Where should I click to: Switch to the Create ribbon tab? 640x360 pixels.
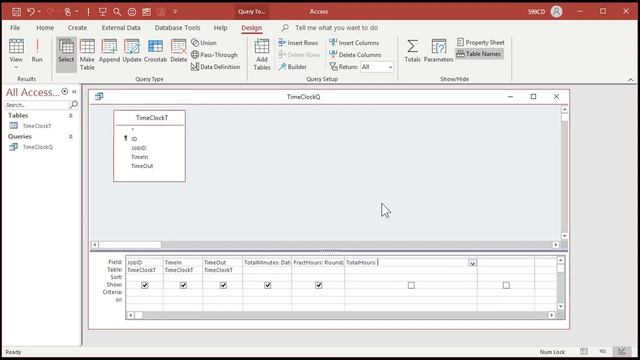(x=77, y=28)
